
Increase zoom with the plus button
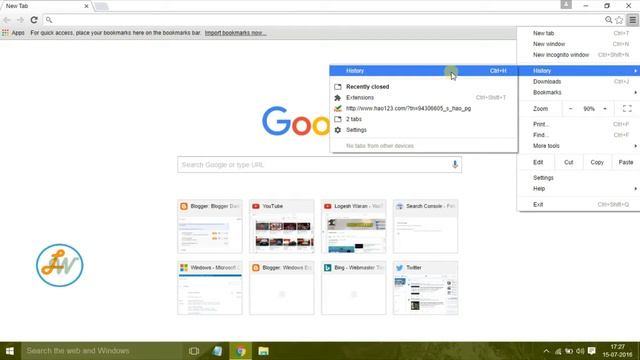(605, 109)
